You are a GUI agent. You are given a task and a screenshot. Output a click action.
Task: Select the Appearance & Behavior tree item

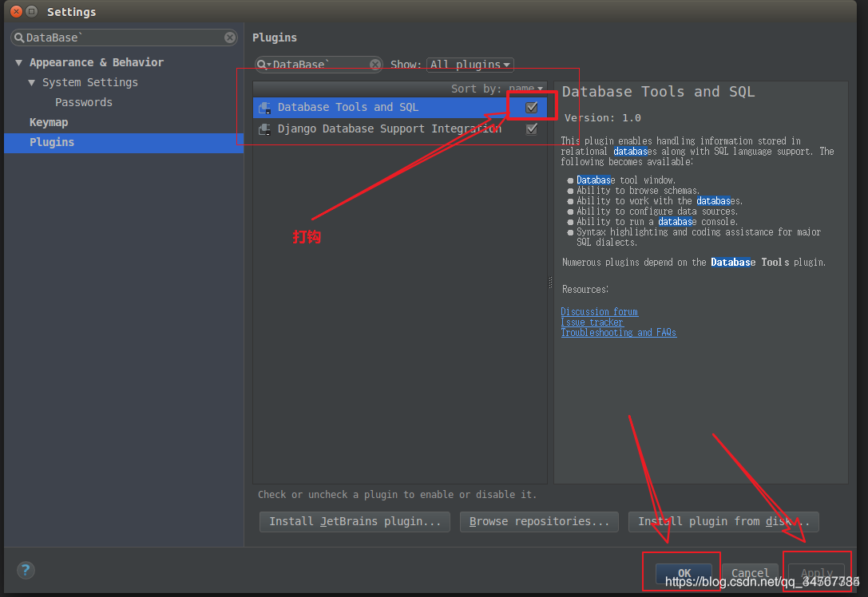(x=97, y=62)
